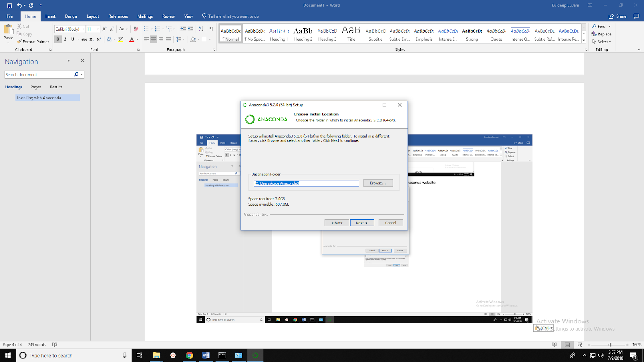The image size is (644, 362).
Task: Open the File menu
Action: coord(10,16)
